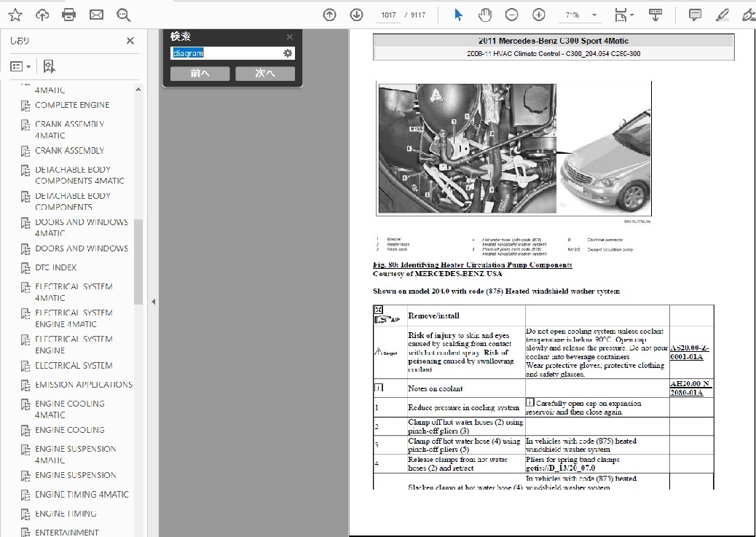Click the heater circulation pump engine photo
The height and width of the screenshot is (537, 756).
click(x=467, y=149)
